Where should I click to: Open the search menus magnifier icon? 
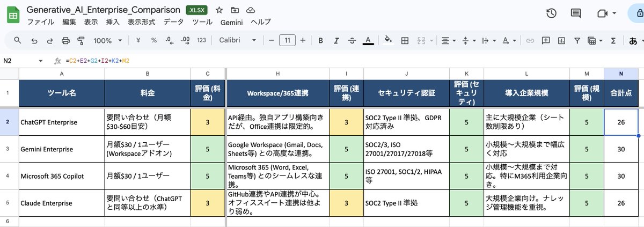[x=18, y=40]
